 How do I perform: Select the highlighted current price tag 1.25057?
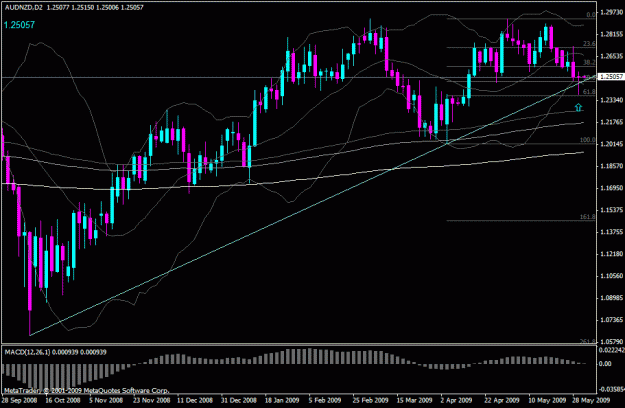pyautogui.click(x=611, y=76)
